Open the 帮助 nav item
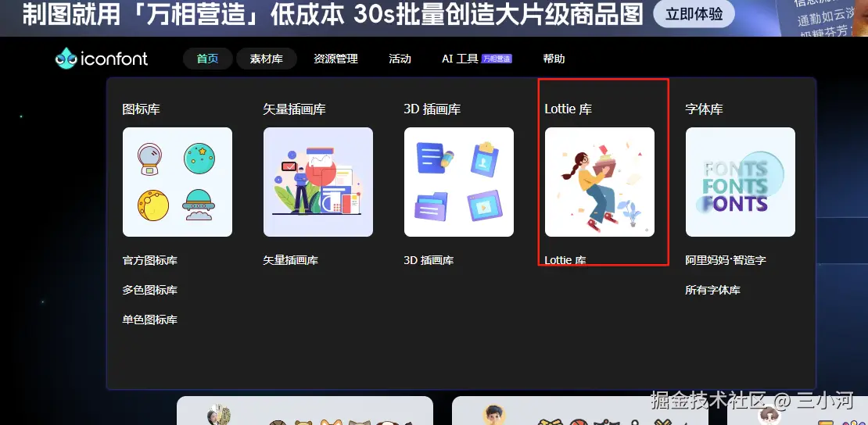Viewport: 868px width, 425px height. pos(554,59)
